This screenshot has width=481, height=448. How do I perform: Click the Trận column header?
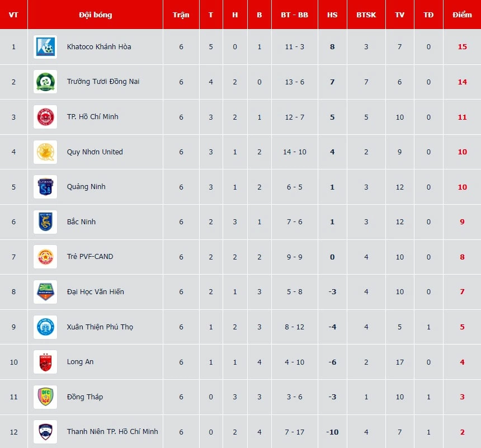pyautogui.click(x=181, y=15)
